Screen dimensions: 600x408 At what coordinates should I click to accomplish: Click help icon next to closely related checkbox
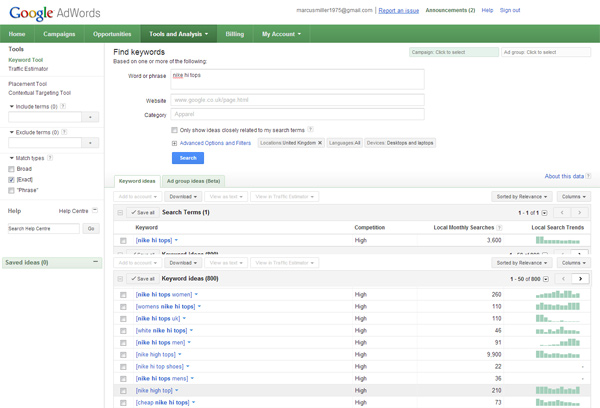click(x=311, y=129)
